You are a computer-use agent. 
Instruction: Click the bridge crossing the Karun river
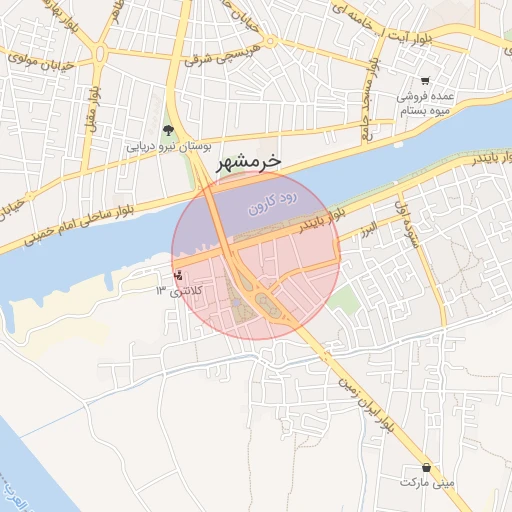click(217, 215)
